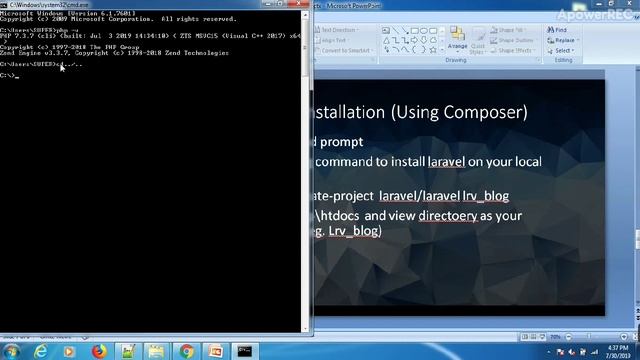The image size is (640, 360).
Task: Expand the shapes gallery More arrow
Action: [x=442, y=50]
